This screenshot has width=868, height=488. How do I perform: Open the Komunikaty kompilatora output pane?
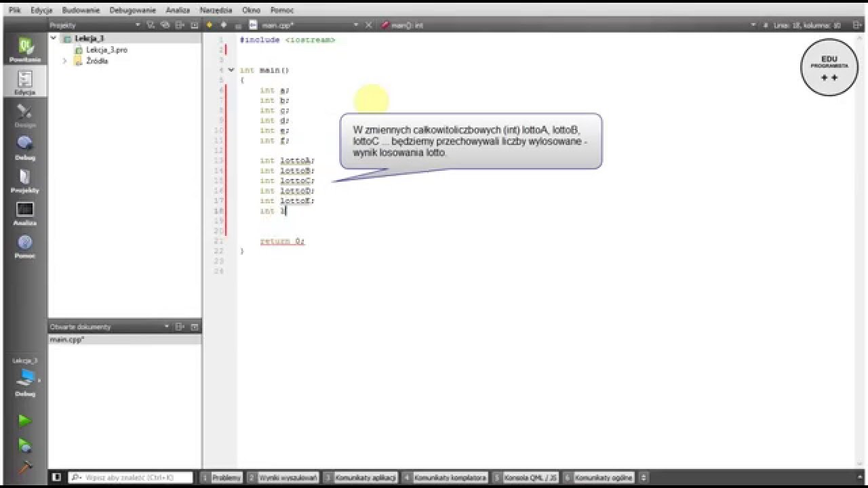(445, 477)
